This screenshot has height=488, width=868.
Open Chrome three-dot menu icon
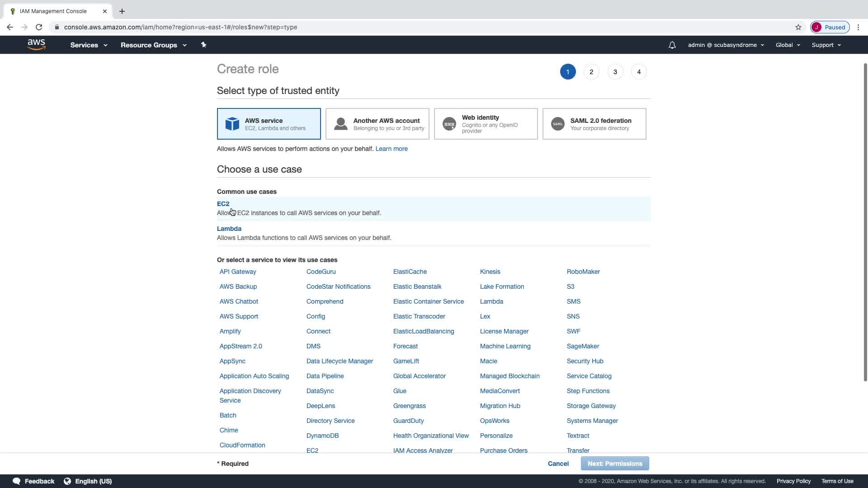858,27
